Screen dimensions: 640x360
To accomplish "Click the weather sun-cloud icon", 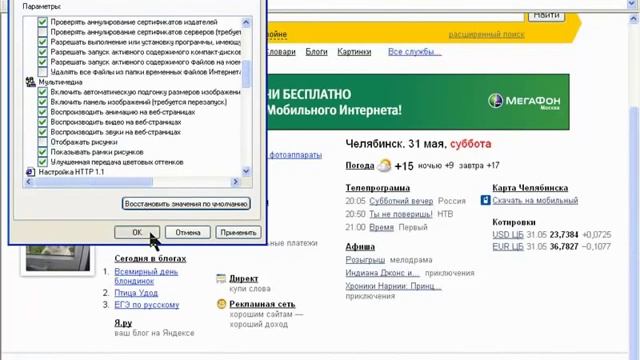I will click(x=384, y=165).
